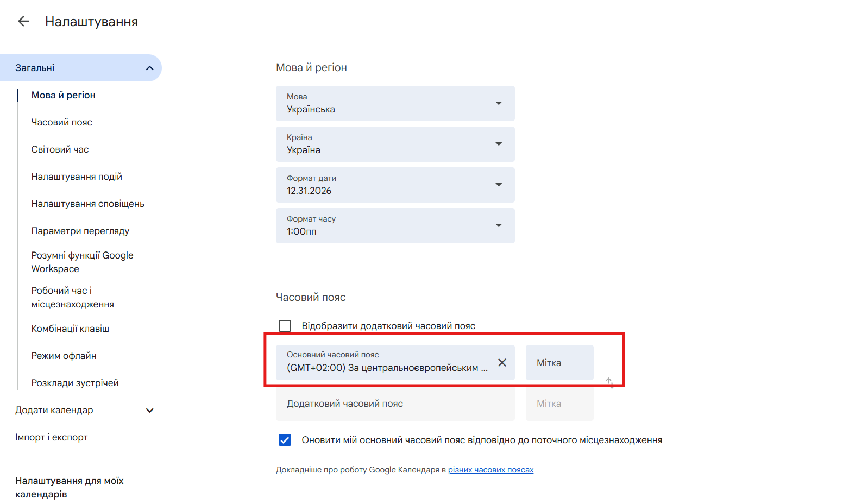Open Комбінації клавіш settings
Image resolution: width=843 pixels, height=504 pixels.
[x=70, y=329]
